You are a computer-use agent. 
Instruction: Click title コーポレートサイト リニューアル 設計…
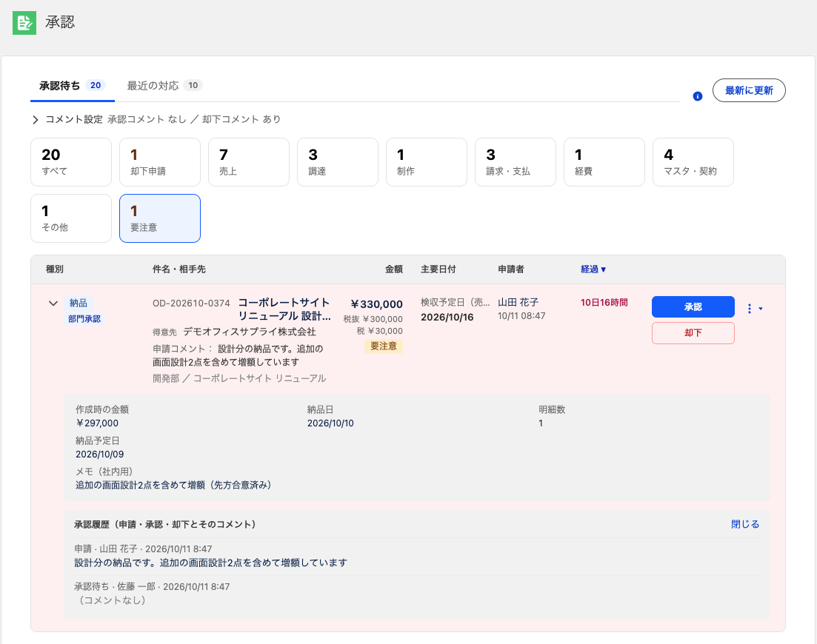[284, 309]
